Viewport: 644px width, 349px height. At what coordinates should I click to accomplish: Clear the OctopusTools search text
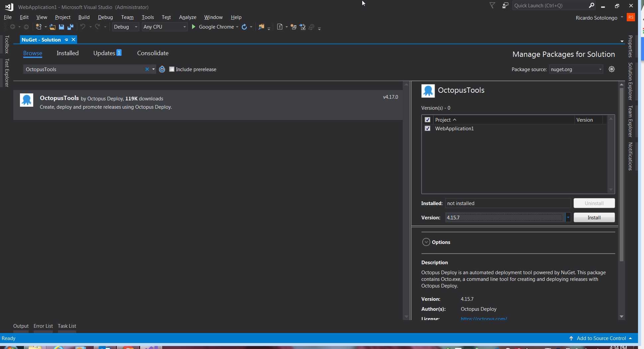pos(147,69)
